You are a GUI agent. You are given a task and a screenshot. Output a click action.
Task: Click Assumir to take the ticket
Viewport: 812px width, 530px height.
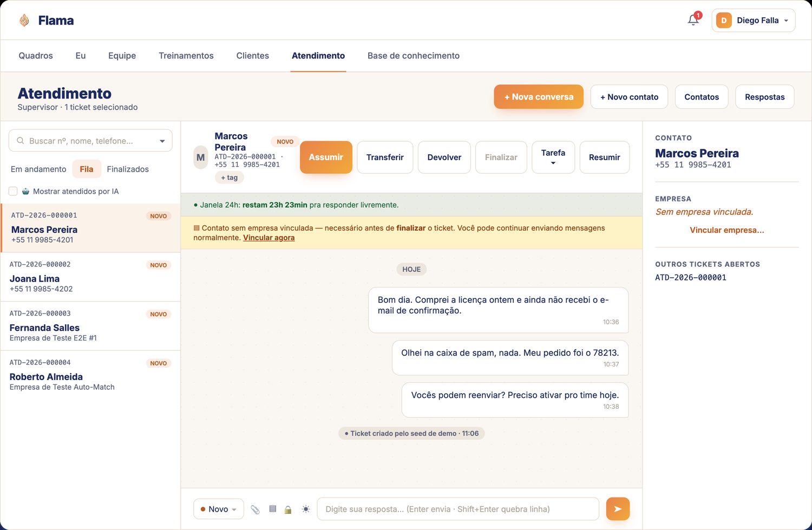pos(326,158)
